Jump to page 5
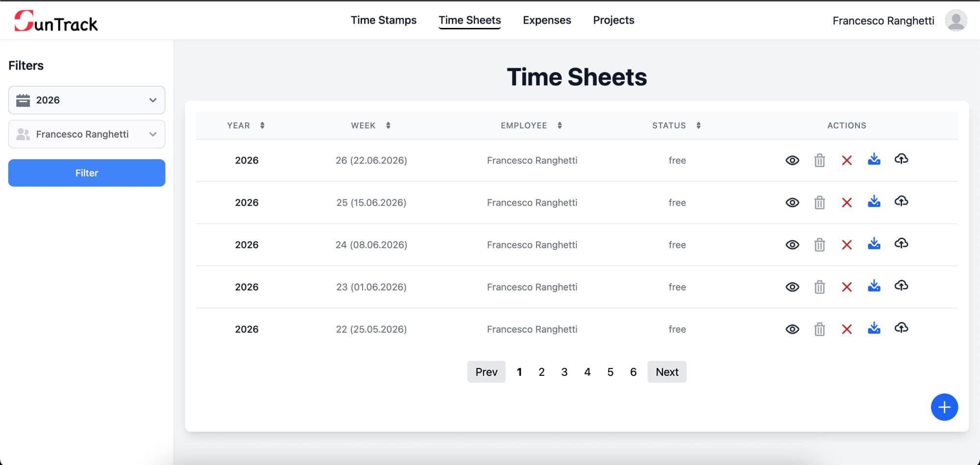 pyautogui.click(x=610, y=372)
